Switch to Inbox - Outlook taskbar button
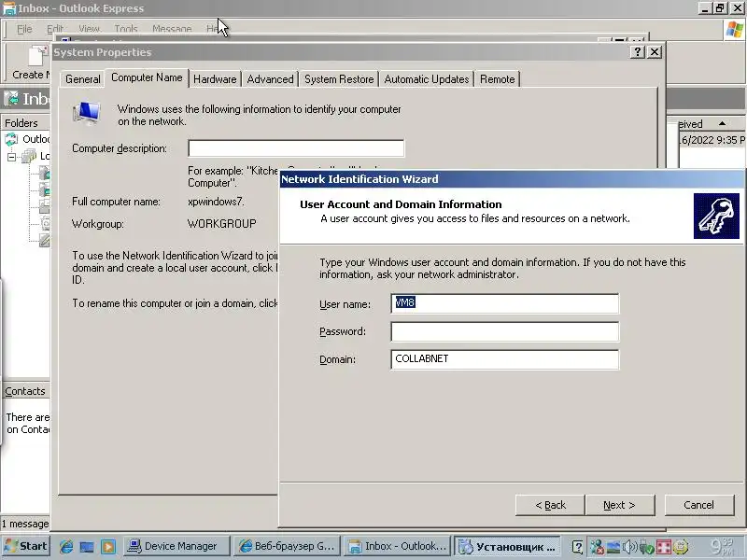Viewport: 747px width, 560px height. point(399,546)
